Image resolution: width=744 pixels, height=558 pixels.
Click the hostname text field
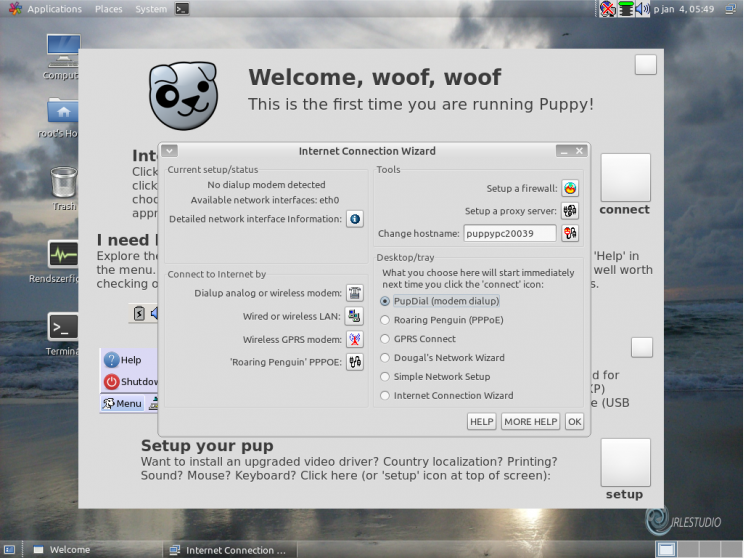click(510, 233)
